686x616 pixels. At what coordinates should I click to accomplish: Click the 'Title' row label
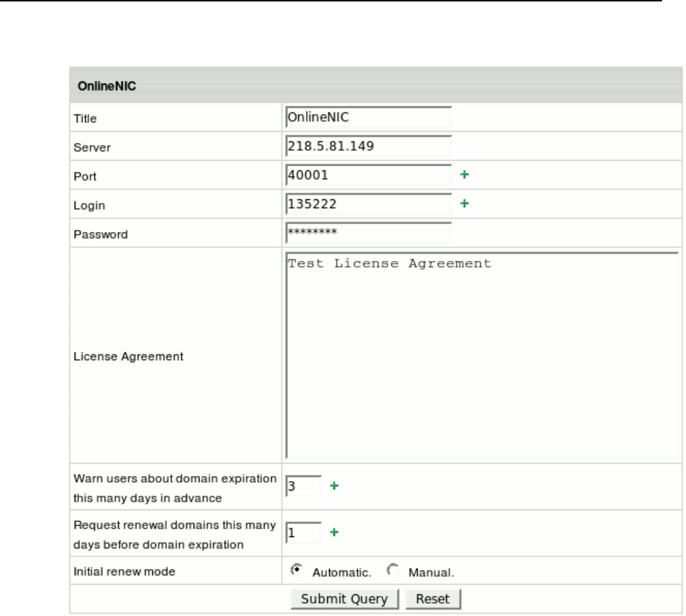(x=85, y=118)
